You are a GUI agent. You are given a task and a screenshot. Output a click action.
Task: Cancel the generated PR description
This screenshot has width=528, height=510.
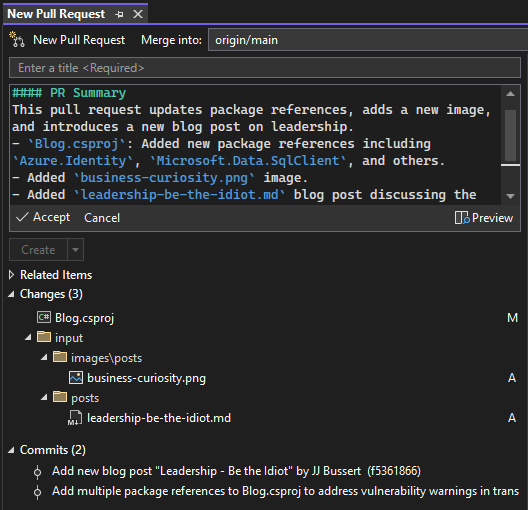[102, 218]
